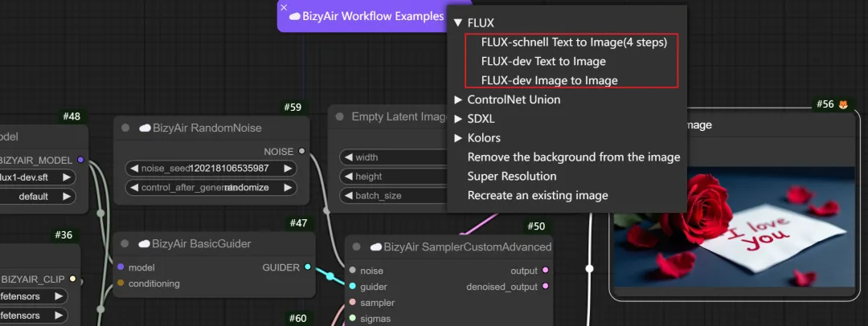Viewport: 868px width, 326px height.
Task: Collapse the BizyAir BasicGuider node via its dot
Action: 125,243
